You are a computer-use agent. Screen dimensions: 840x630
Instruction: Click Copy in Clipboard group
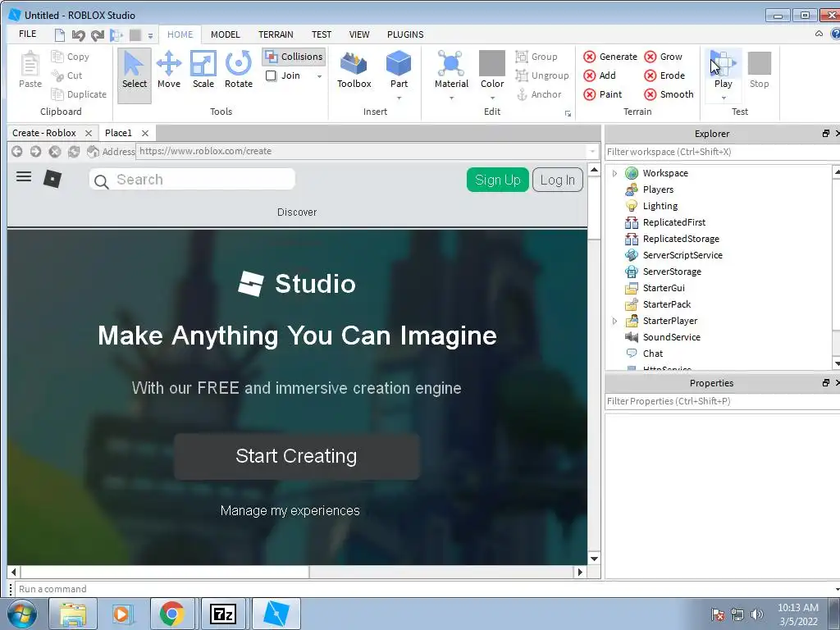(x=71, y=57)
